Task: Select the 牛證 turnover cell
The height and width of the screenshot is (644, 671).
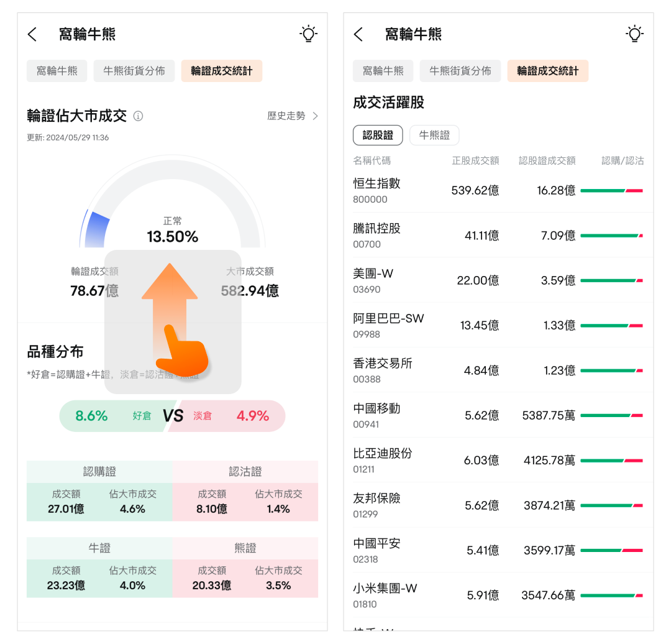Action: pyautogui.click(x=66, y=578)
